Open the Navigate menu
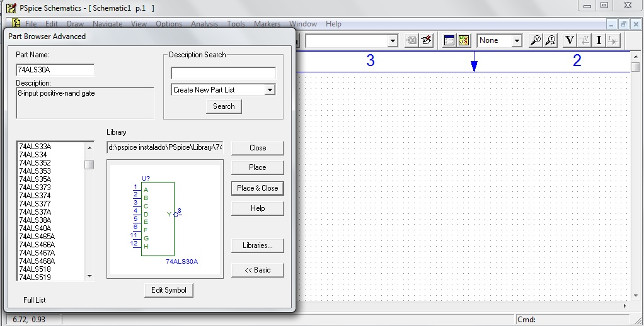This screenshot has height=326, width=644. point(108,24)
